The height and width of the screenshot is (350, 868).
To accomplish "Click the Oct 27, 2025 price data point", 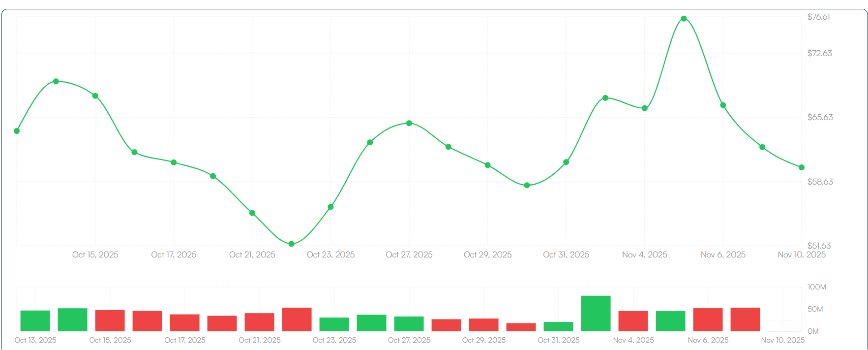I will coord(409,123).
